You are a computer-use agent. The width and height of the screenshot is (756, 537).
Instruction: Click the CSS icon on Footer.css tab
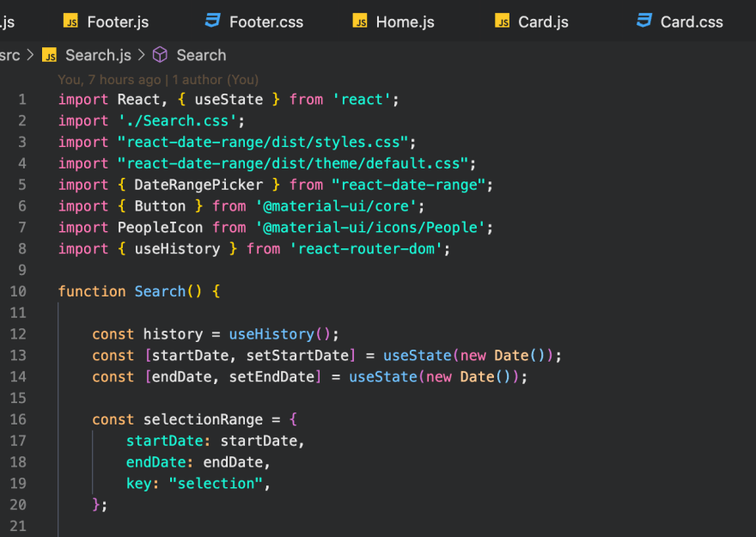point(212,21)
